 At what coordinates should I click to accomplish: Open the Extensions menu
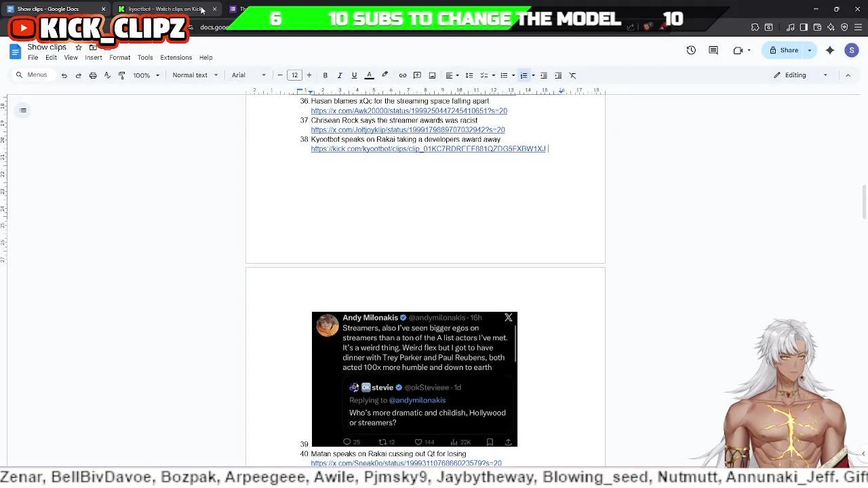click(176, 58)
